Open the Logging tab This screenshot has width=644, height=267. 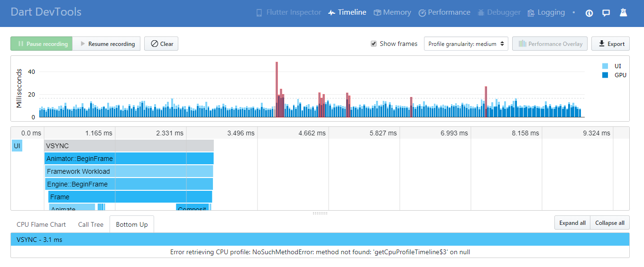tap(546, 13)
